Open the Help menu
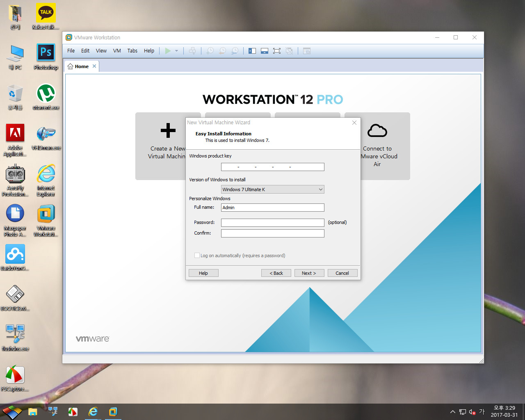The image size is (525, 420). pos(149,51)
